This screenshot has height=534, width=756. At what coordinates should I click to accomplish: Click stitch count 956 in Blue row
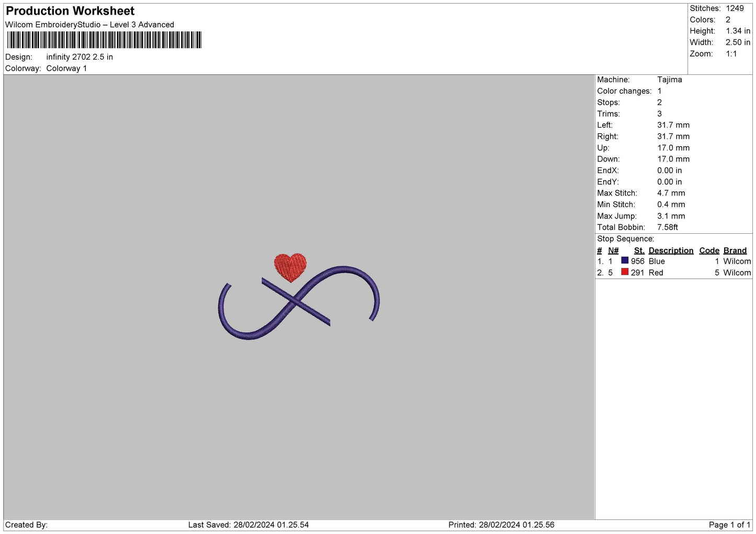637,262
